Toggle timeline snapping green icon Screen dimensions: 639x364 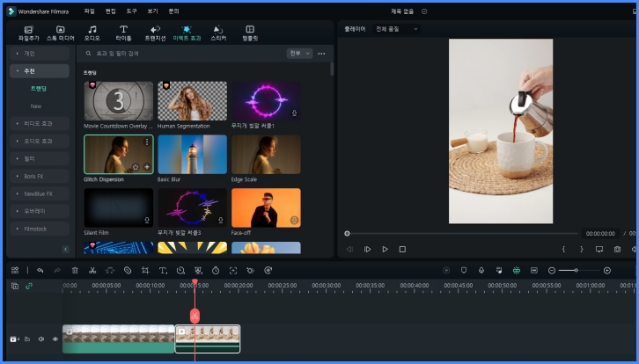[x=517, y=270]
